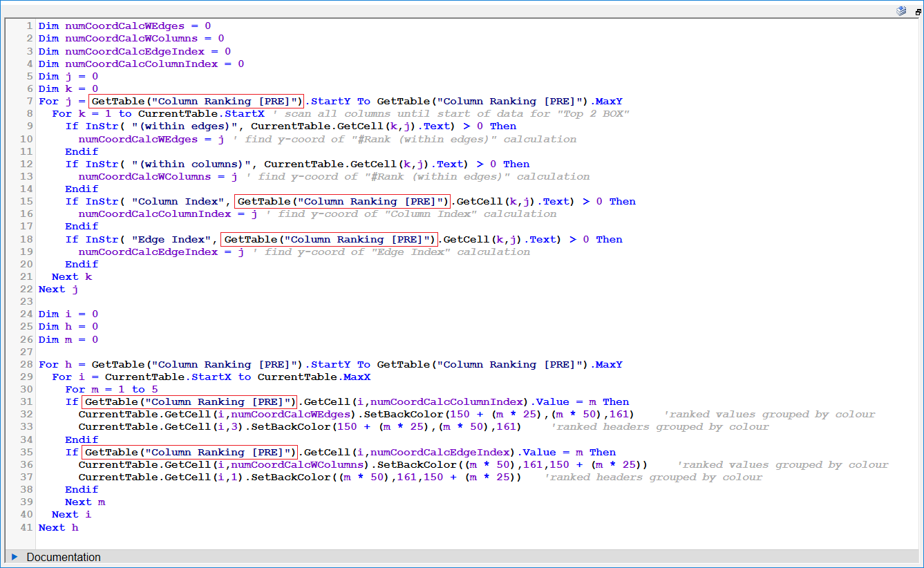Click the "Dim h = 0" declaration
This screenshot has width=924, height=568.
[68, 327]
